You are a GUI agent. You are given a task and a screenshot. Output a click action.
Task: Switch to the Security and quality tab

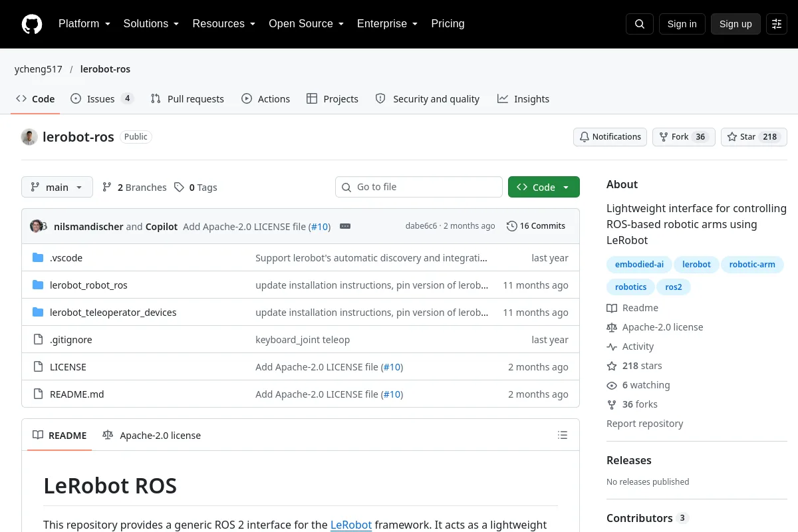428,99
